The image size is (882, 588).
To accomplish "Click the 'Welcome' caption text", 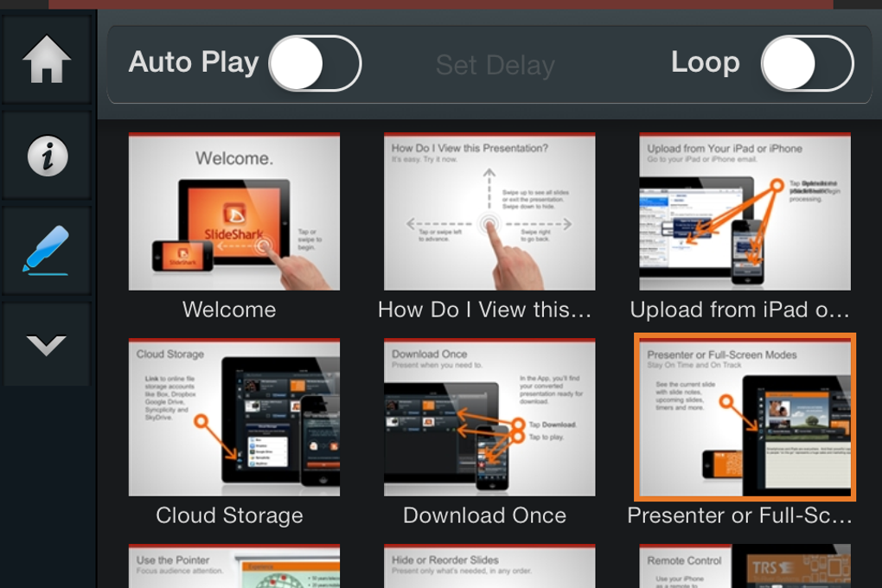I will (x=229, y=310).
